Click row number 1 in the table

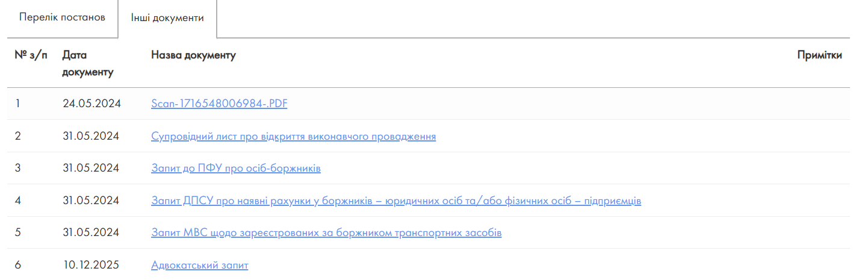(x=17, y=104)
